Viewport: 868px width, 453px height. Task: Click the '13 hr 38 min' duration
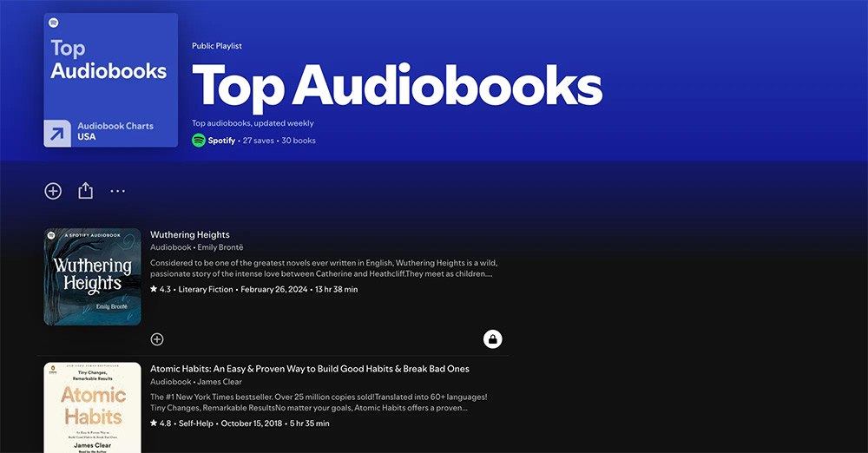pos(337,289)
